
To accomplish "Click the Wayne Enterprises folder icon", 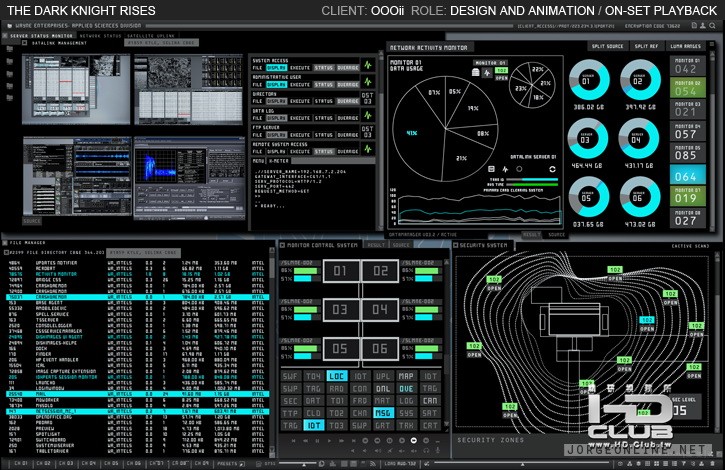I will [9, 26].
